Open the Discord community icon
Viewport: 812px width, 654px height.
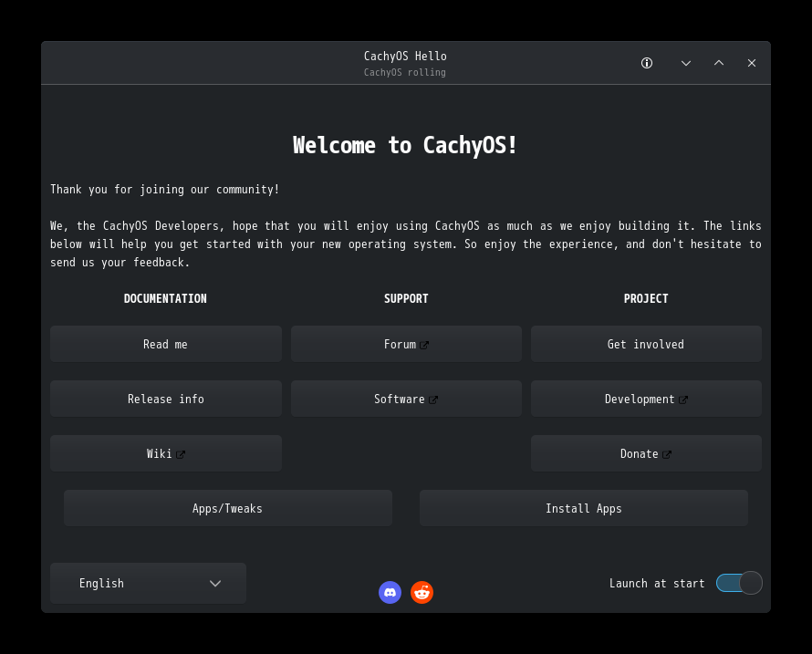click(x=390, y=592)
